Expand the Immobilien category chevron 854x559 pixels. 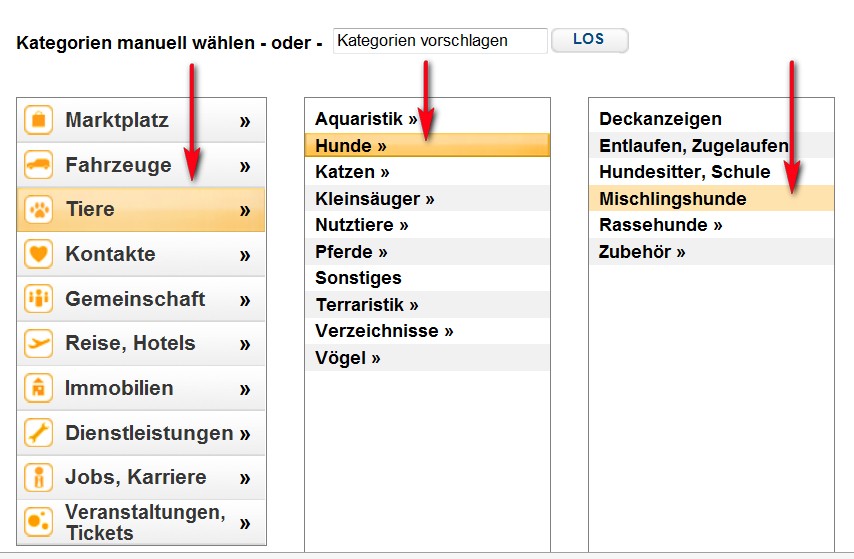(x=245, y=389)
